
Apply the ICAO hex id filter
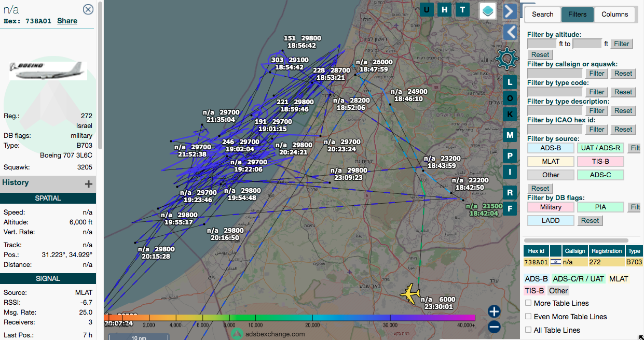point(597,130)
